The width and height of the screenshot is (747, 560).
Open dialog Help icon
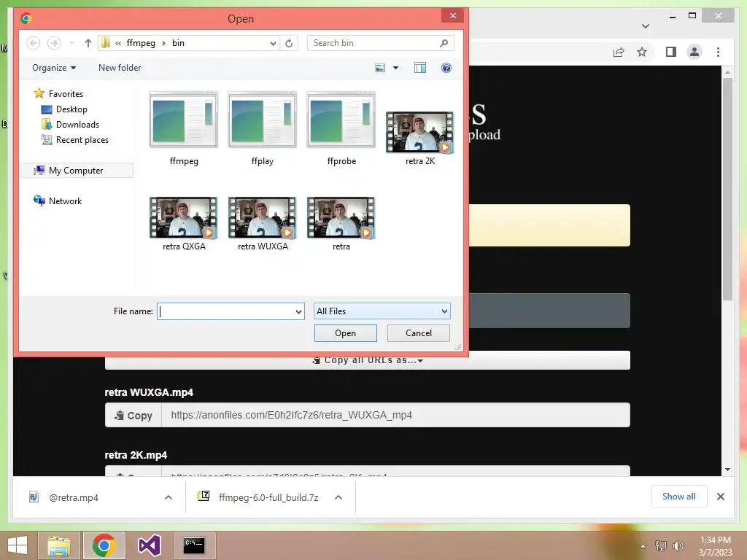(x=446, y=68)
